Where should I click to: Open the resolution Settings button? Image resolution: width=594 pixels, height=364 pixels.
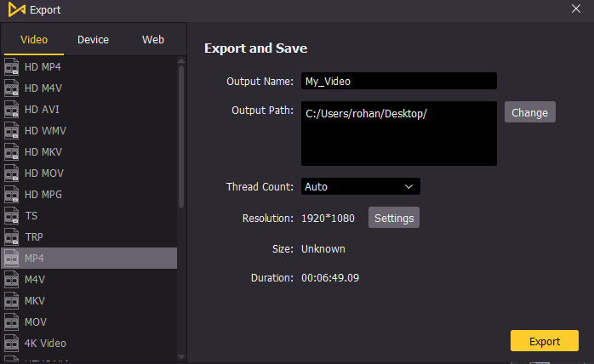(x=393, y=218)
